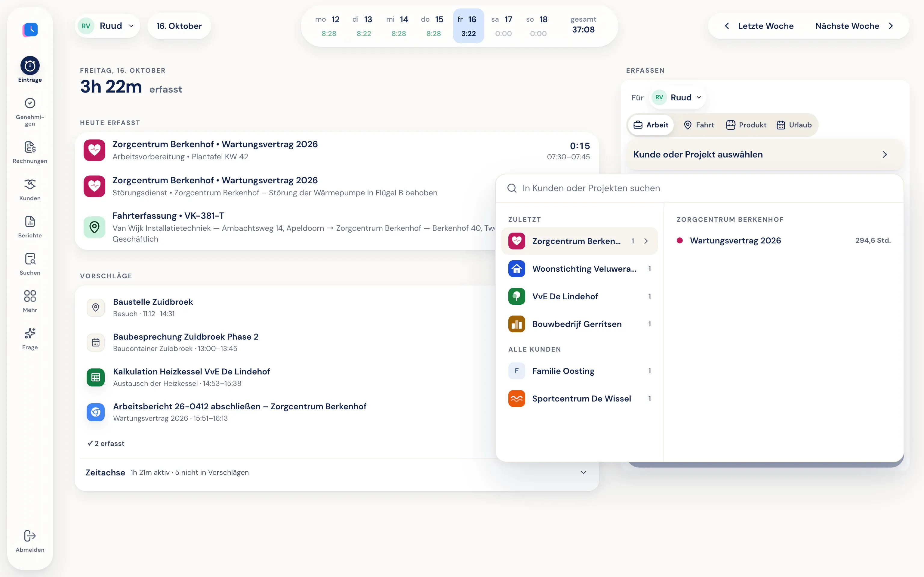Open the Ruud user dropdown at top
The width and height of the screenshot is (924, 577).
(107, 26)
